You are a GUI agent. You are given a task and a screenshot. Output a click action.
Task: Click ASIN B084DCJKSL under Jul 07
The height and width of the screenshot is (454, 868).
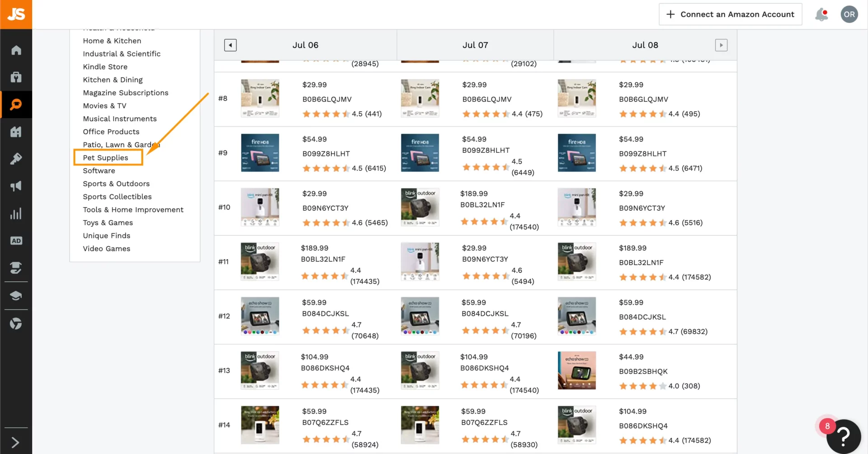tap(485, 314)
